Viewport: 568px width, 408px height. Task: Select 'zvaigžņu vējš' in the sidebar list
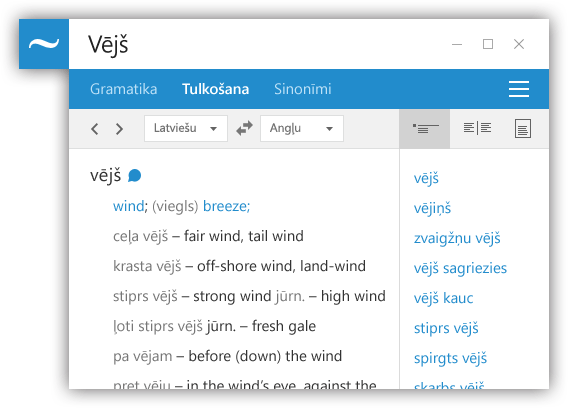coord(457,238)
